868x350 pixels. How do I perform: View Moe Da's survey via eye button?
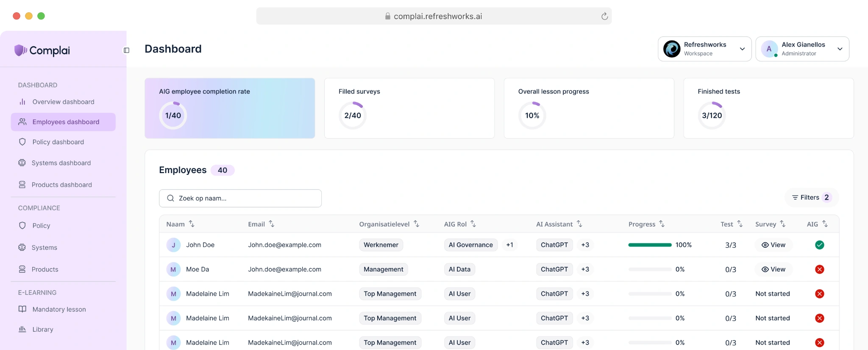click(x=773, y=269)
